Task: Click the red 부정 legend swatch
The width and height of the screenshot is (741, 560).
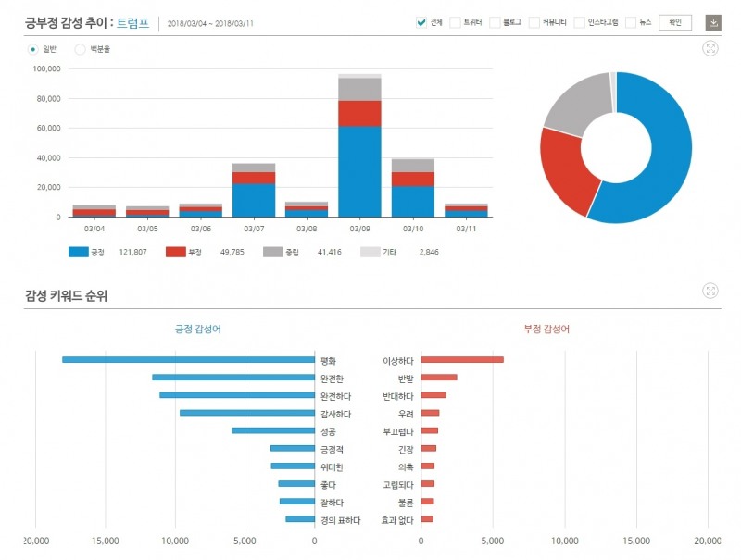Action: click(x=176, y=252)
